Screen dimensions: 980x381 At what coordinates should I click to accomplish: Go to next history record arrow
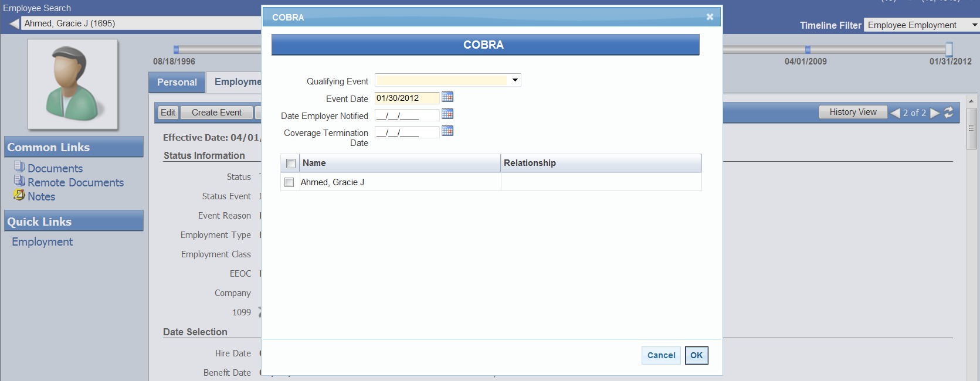(935, 113)
